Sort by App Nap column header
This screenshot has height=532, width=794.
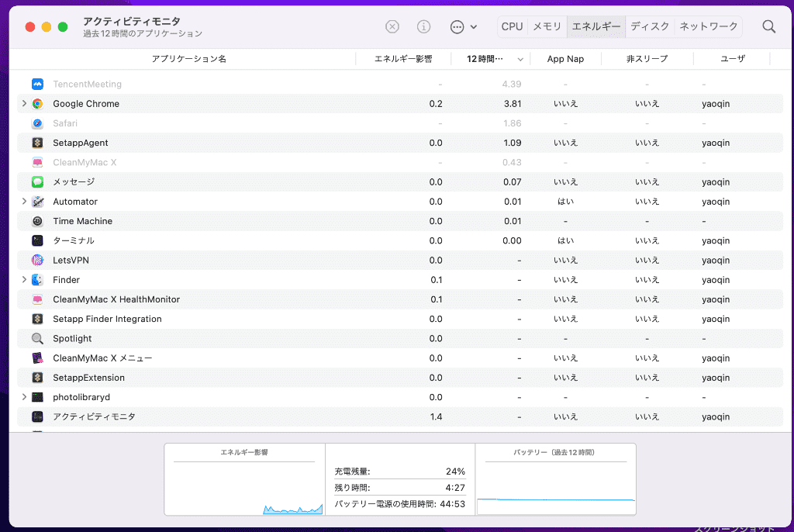[x=565, y=59]
